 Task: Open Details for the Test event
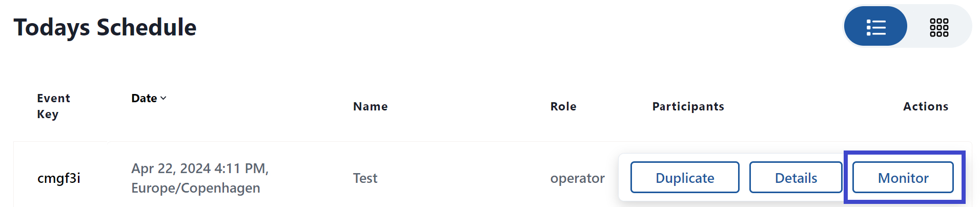click(795, 177)
